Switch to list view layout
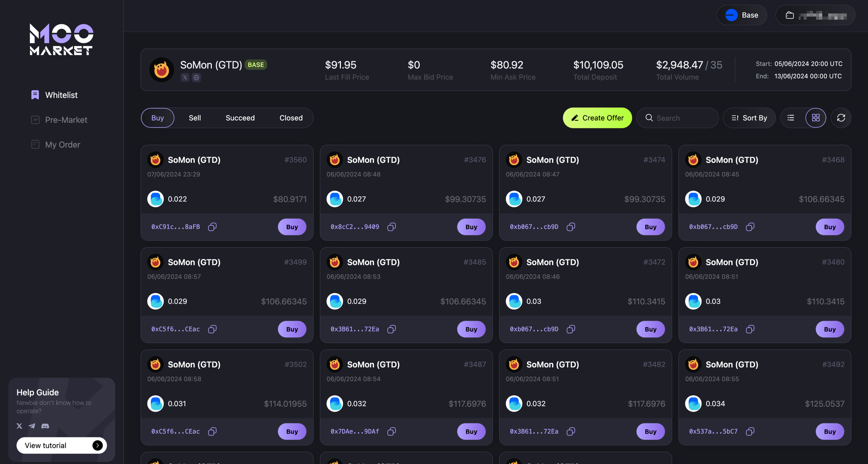The image size is (868, 464). pos(791,118)
